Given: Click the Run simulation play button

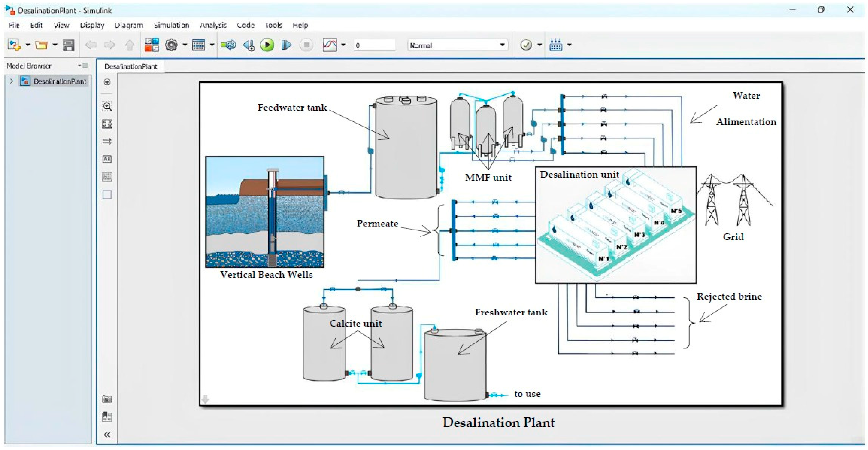Looking at the screenshot, I should [x=267, y=45].
